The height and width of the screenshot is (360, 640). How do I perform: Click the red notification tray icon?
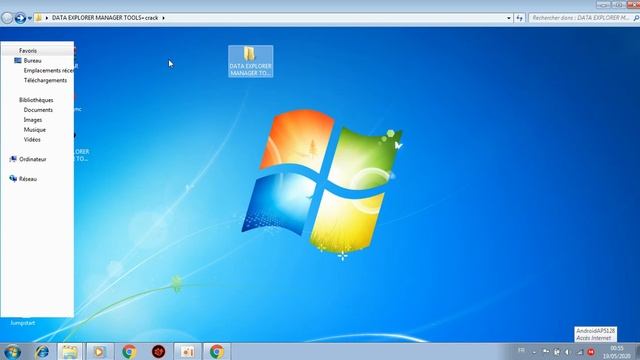(x=591, y=351)
